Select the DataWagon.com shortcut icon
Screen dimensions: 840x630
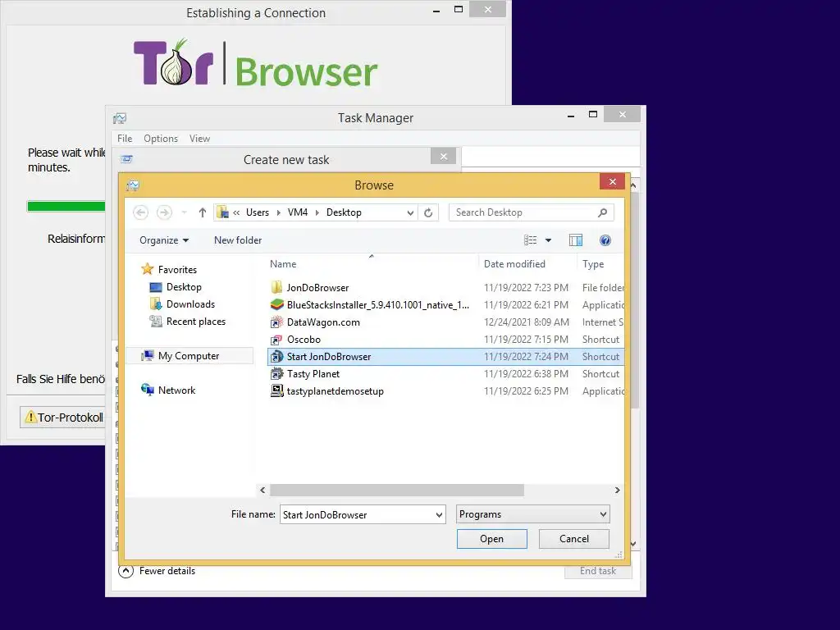click(x=276, y=322)
